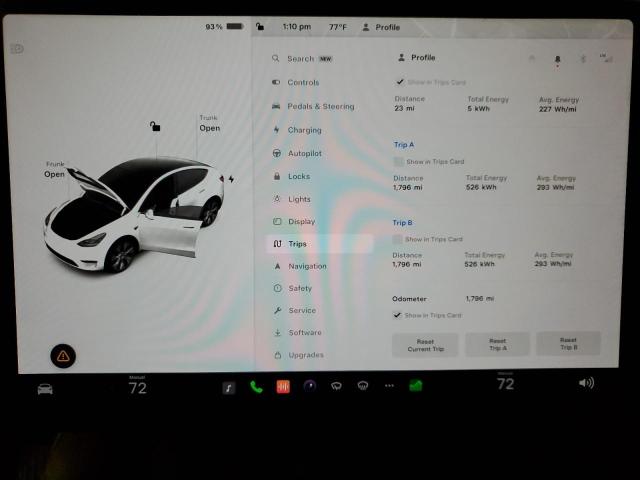Tap the 77°F outside temperature
Viewport: 640px width, 480px height.
click(338, 27)
